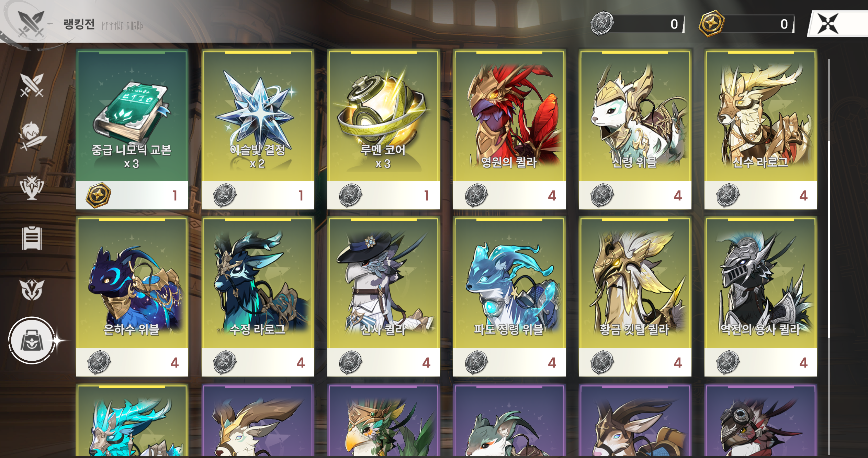Open the clipboard records sidebar icon
The width and height of the screenshot is (868, 458).
tap(32, 238)
